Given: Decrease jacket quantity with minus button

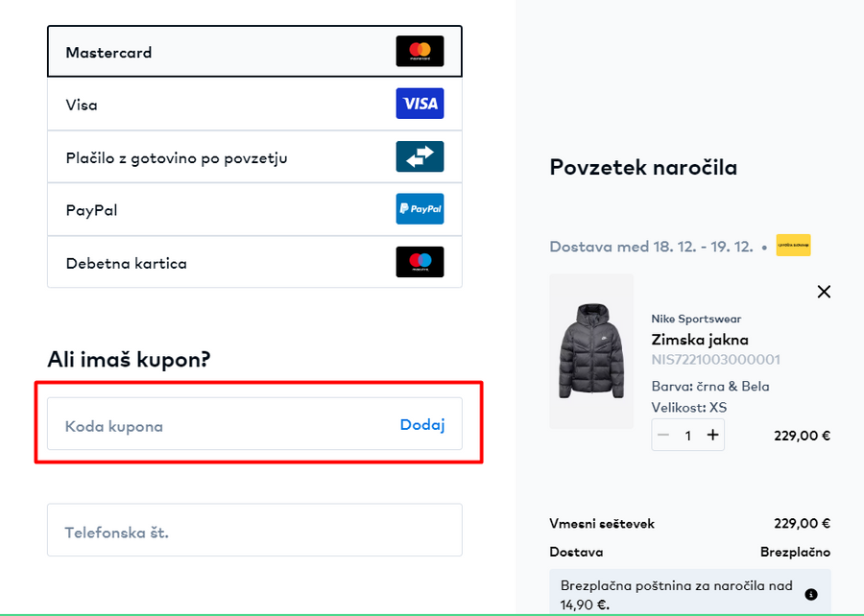Looking at the screenshot, I should point(663,436).
